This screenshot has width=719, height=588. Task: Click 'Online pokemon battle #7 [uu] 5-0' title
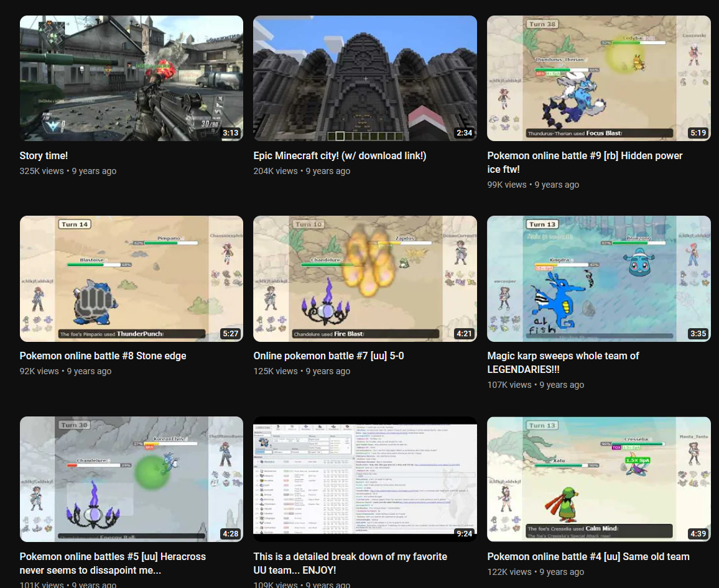click(x=328, y=356)
